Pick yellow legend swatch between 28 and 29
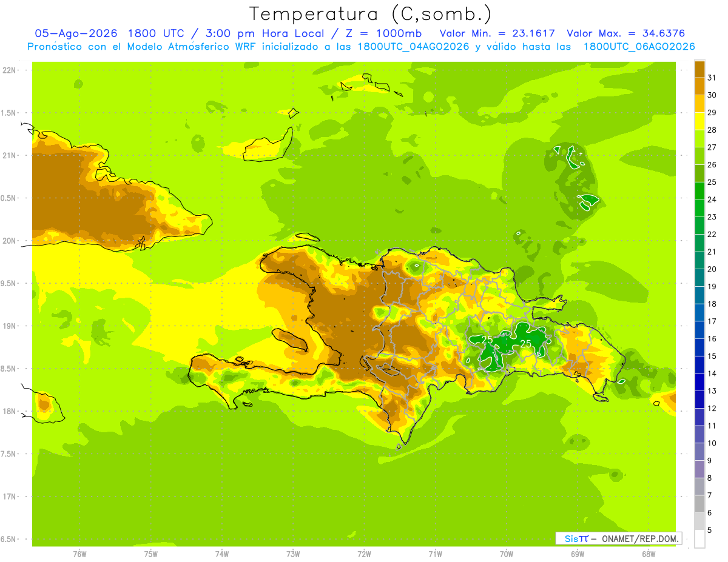This screenshot has height=562, width=728. 699,121
